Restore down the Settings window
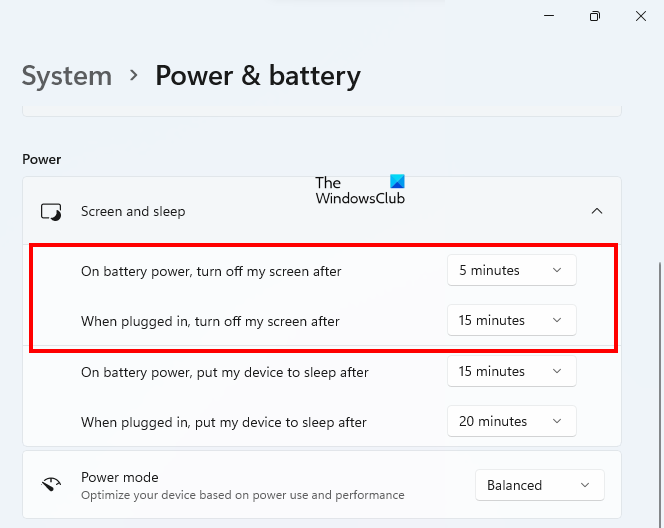 coord(595,16)
